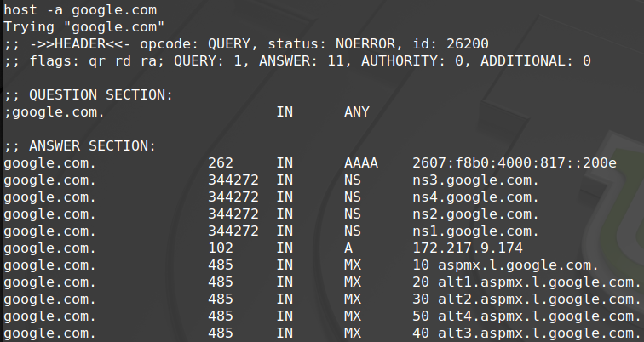Click the 'AAAA' record type
Viewport: 644px width, 342px height.
click(361, 163)
